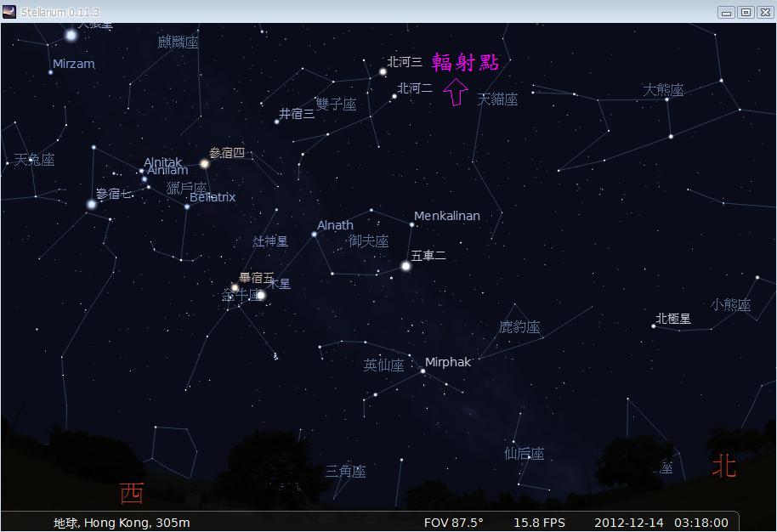Click the star Bellatrix in Orion
The width and height of the screenshot is (777, 532).
[187, 207]
